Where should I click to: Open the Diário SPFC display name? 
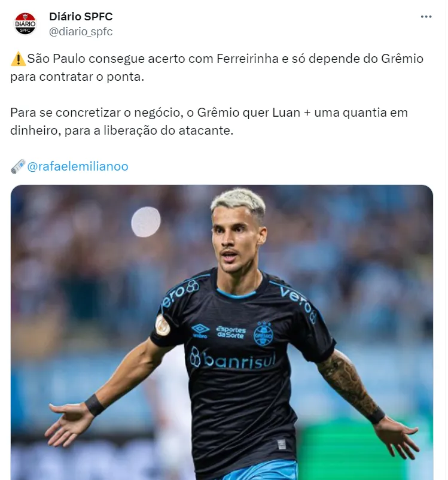pyautogui.click(x=81, y=17)
